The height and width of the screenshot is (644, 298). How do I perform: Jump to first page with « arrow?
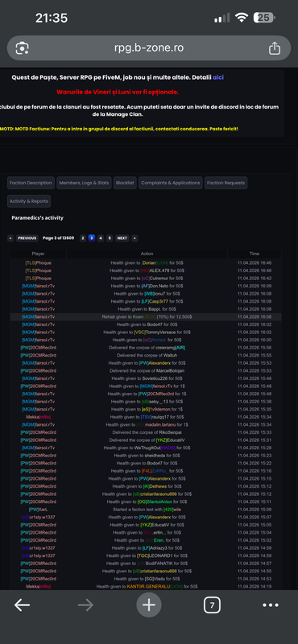[10, 238]
